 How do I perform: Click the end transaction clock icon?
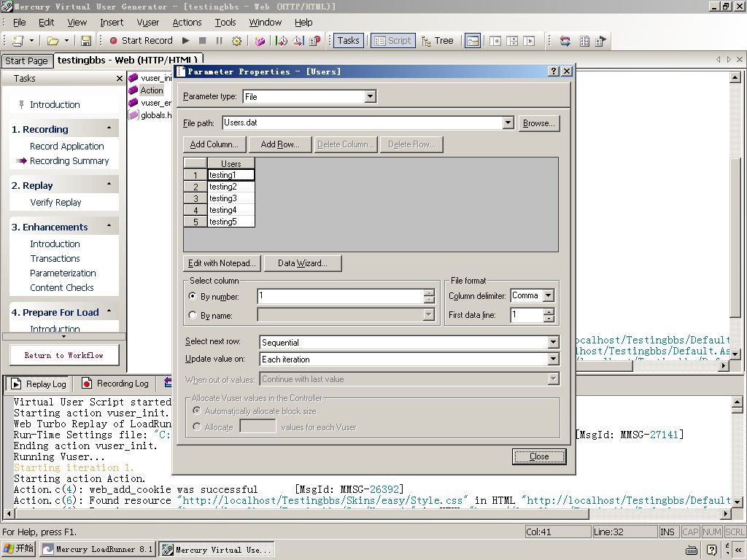pyautogui.click(x=298, y=41)
